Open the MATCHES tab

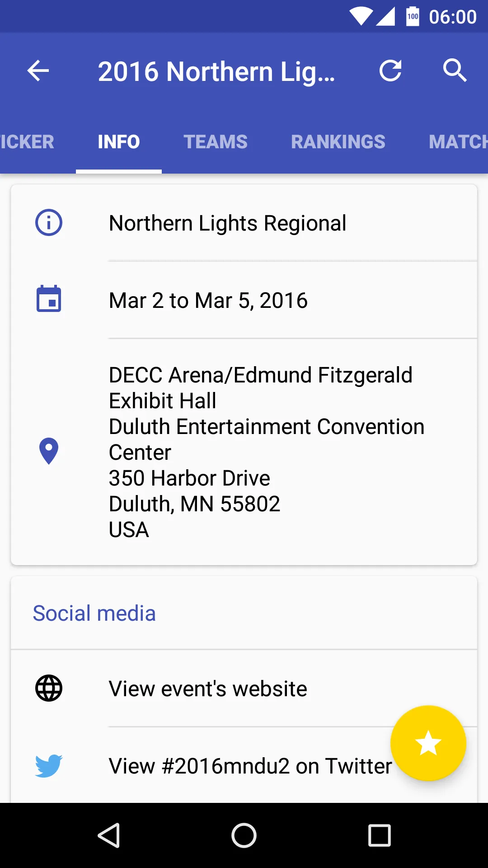tap(457, 142)
